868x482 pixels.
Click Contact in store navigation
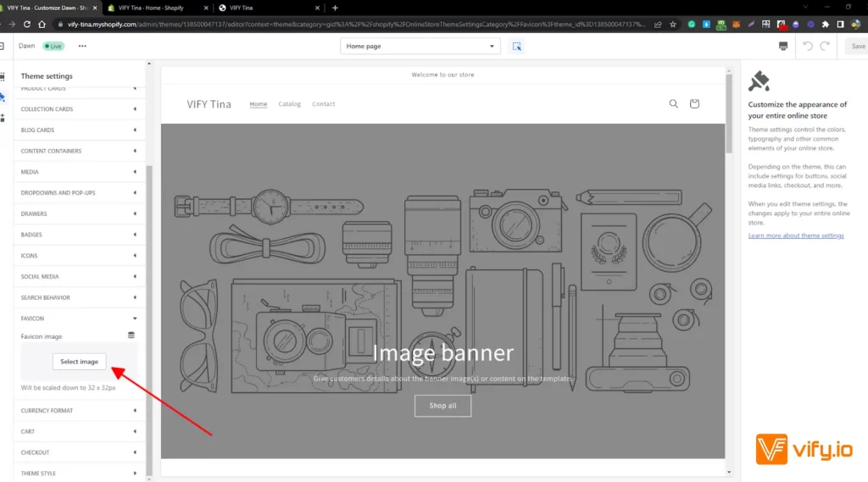323,104
